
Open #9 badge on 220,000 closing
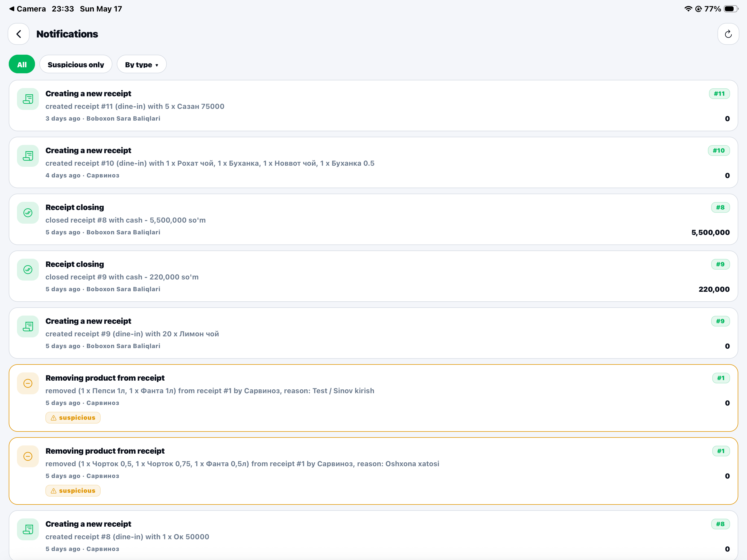(720, 264)
